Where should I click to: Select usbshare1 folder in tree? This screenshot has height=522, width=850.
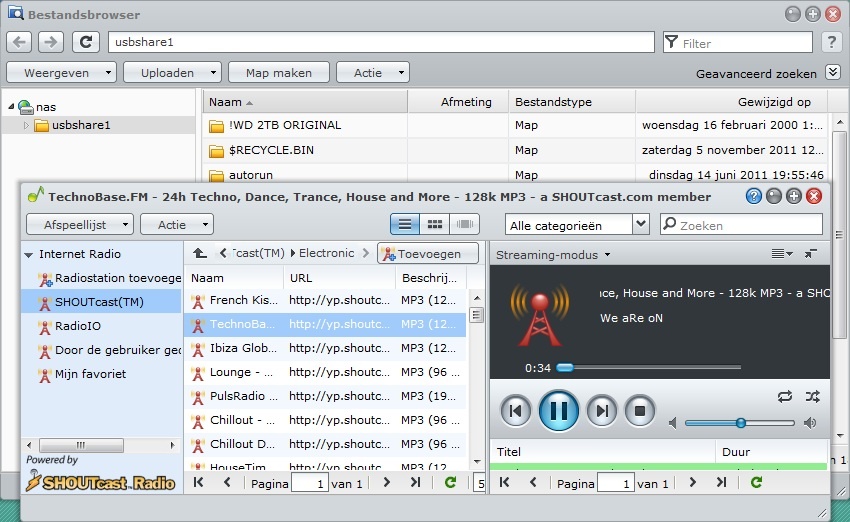pos(81,125)
